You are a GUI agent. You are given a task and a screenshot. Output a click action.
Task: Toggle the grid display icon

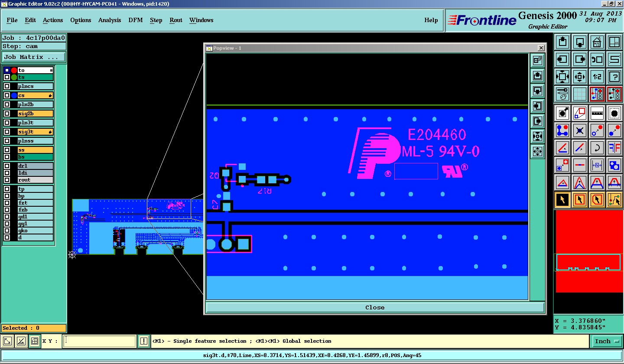click(580, 94)
